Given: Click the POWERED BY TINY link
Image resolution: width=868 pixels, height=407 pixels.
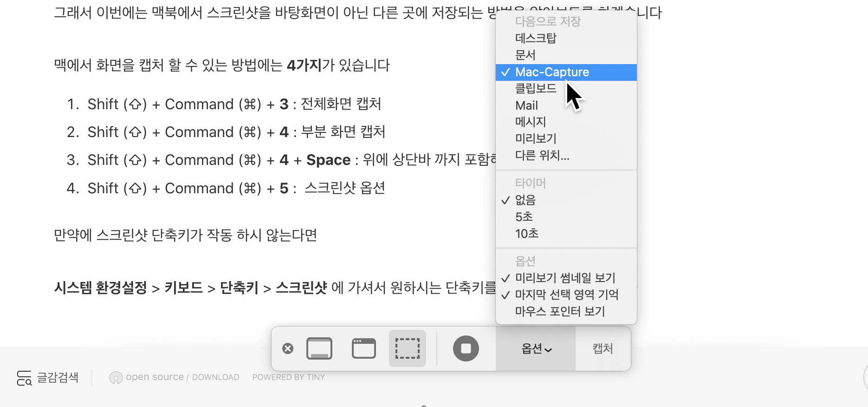Looking at the screenshot, I should click(x=288, y=377).
